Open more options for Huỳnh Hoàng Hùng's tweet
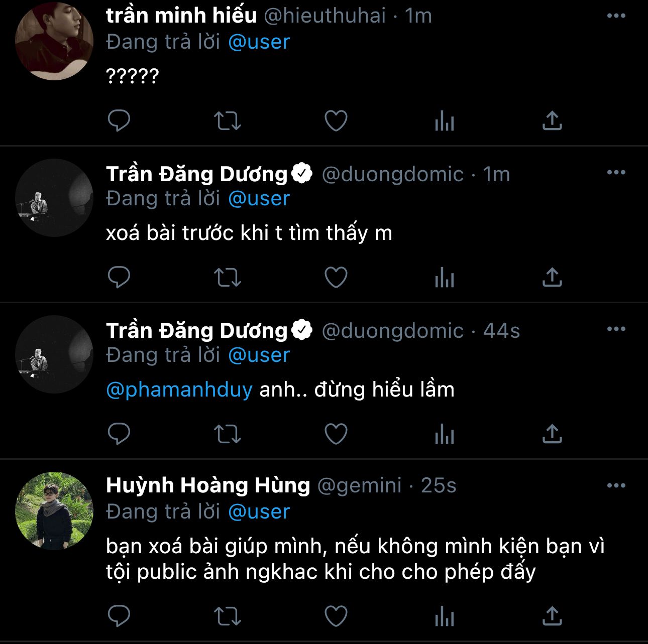The height and width of the screenshot is (644, 648). point(616,485)
